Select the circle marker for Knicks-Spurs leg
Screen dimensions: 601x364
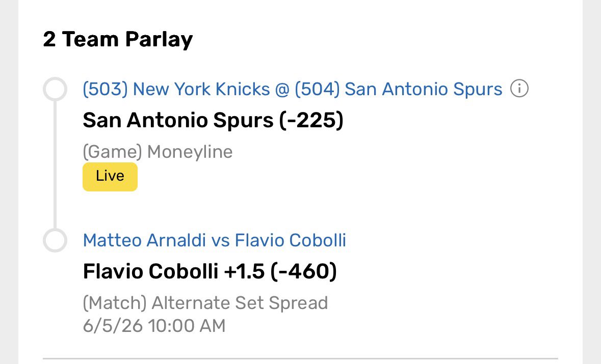tap(55, 89)
